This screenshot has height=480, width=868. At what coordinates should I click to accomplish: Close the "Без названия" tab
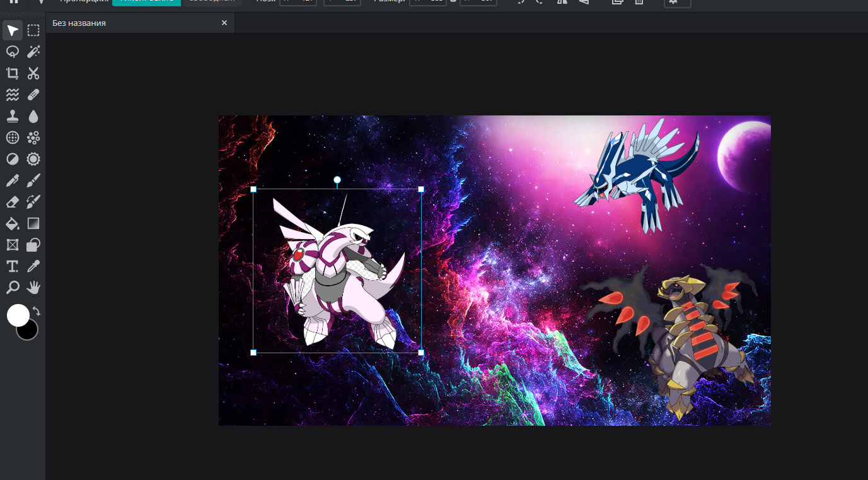pos(224,23)
